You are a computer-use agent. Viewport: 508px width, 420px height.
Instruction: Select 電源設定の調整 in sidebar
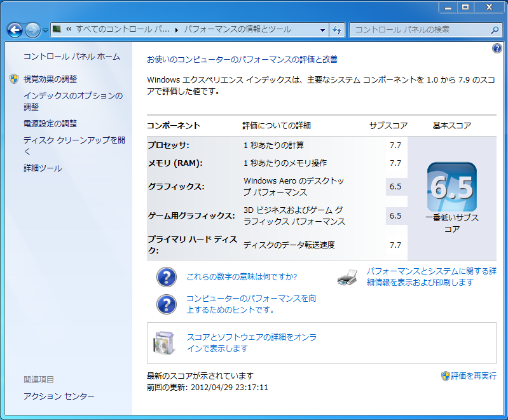(x=50, y=123)
